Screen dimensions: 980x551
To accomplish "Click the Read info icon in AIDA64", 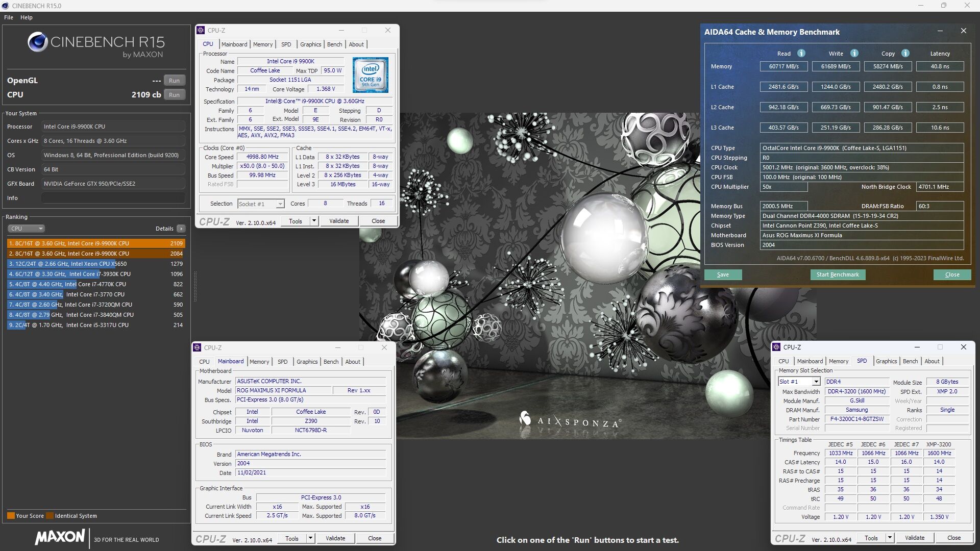I will pos(801,53).
